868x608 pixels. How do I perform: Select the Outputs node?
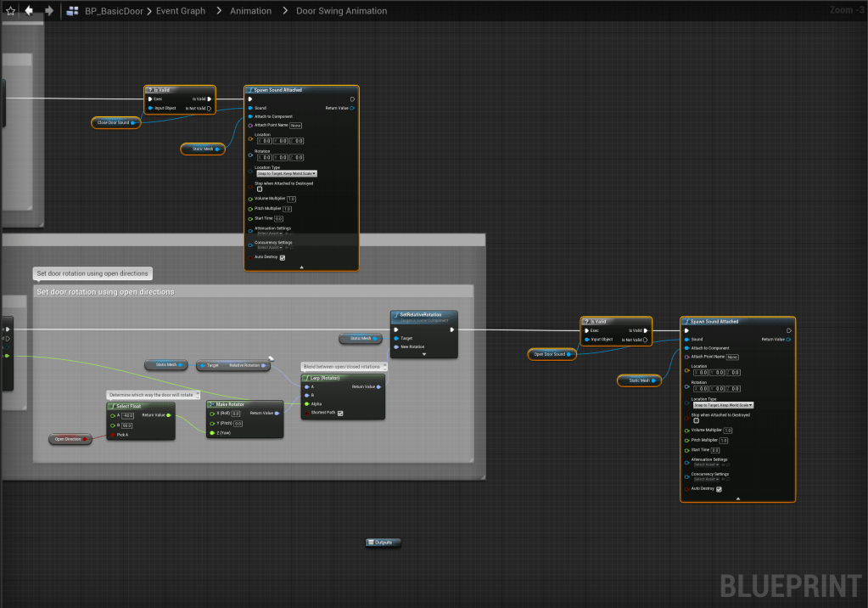tap(383, 542)
